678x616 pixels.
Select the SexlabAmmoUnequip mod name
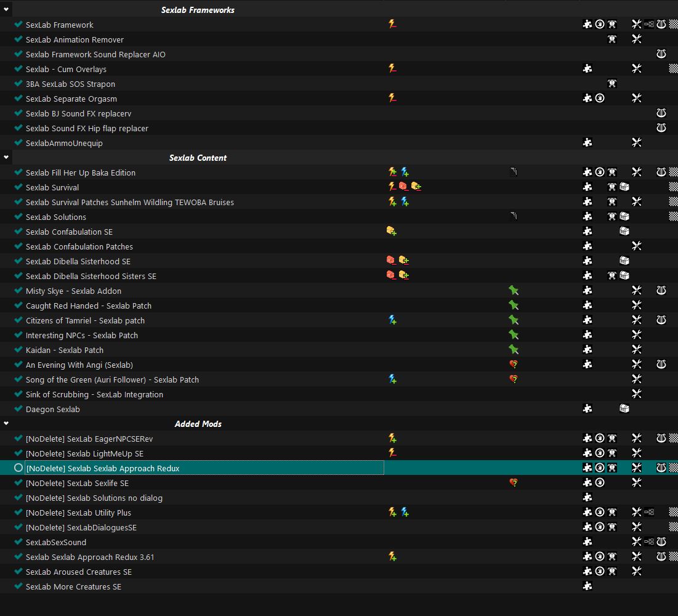coord(64,143)
